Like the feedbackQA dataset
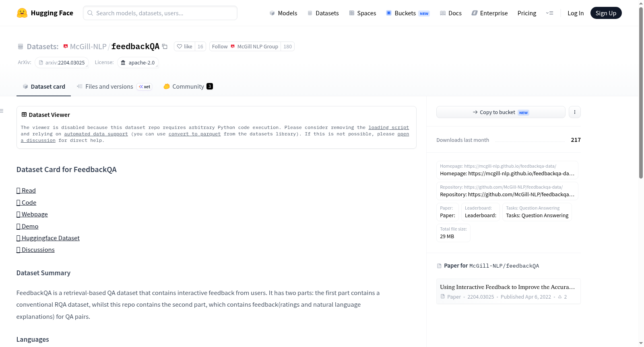 (185, 46)
